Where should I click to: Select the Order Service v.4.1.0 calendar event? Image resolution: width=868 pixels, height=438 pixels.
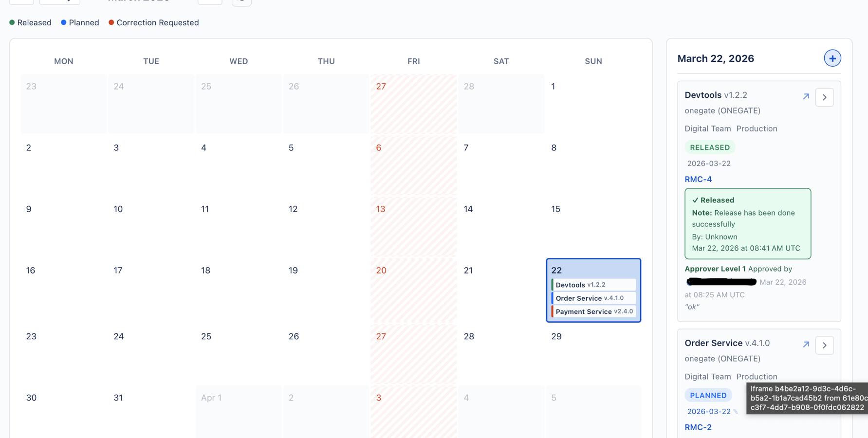point(593,298)
